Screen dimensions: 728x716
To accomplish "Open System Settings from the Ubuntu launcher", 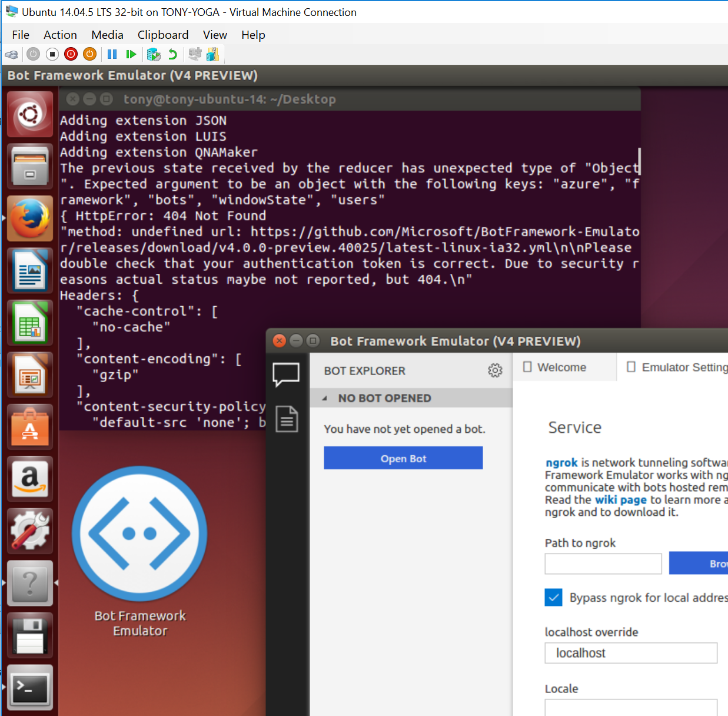I will point(29,530).
